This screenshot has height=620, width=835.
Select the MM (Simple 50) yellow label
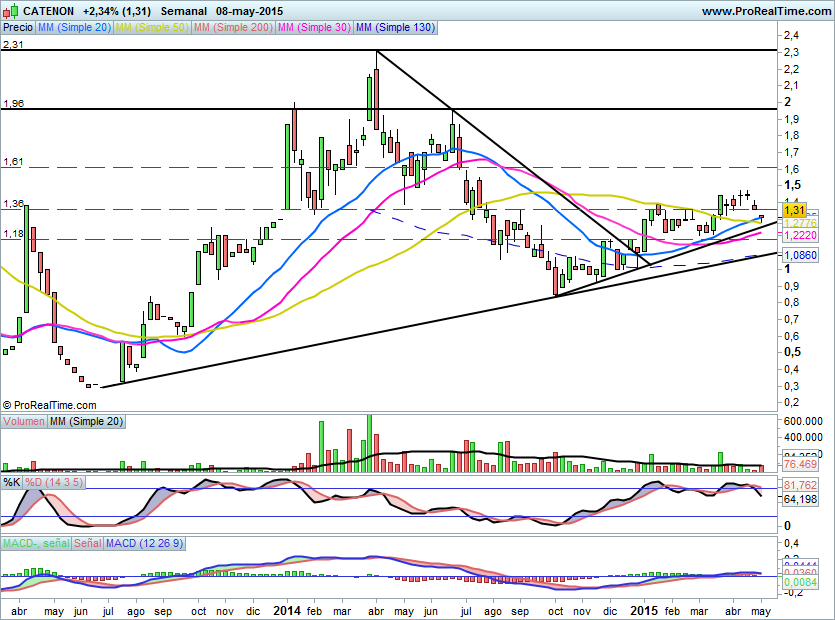click(x=152, y=27)
